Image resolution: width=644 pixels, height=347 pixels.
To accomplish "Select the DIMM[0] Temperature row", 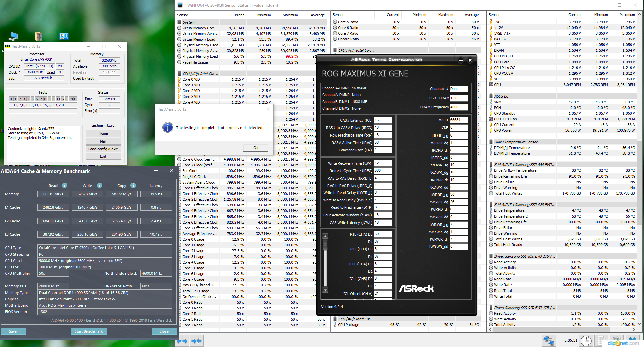I will click(x=562, y=148).
